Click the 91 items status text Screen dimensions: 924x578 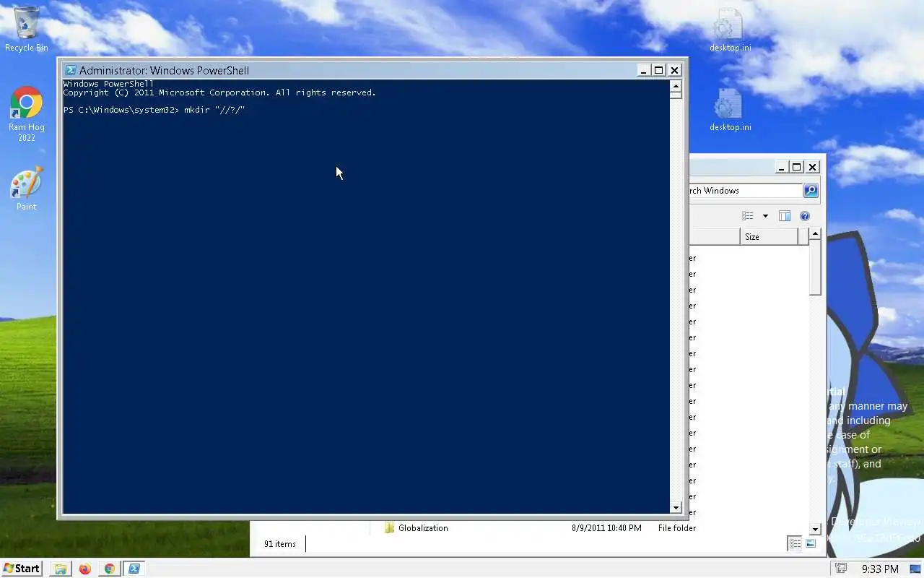[280, 544]
